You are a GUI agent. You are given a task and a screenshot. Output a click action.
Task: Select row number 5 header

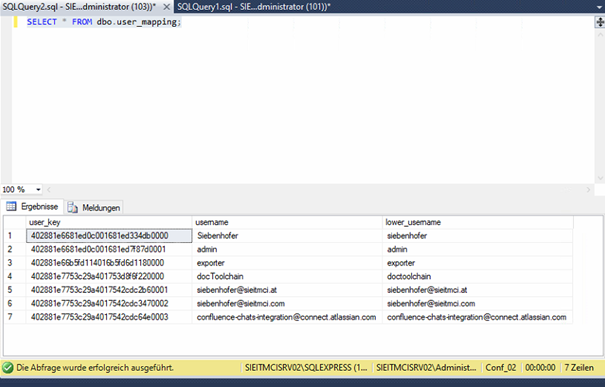tap(15, 290)
